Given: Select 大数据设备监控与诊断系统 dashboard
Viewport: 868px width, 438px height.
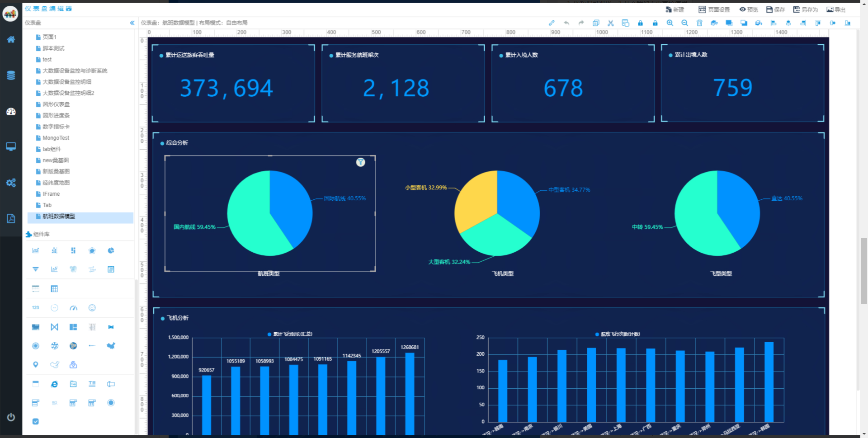Looking at the screenshot, I should [x=75, y=71].
